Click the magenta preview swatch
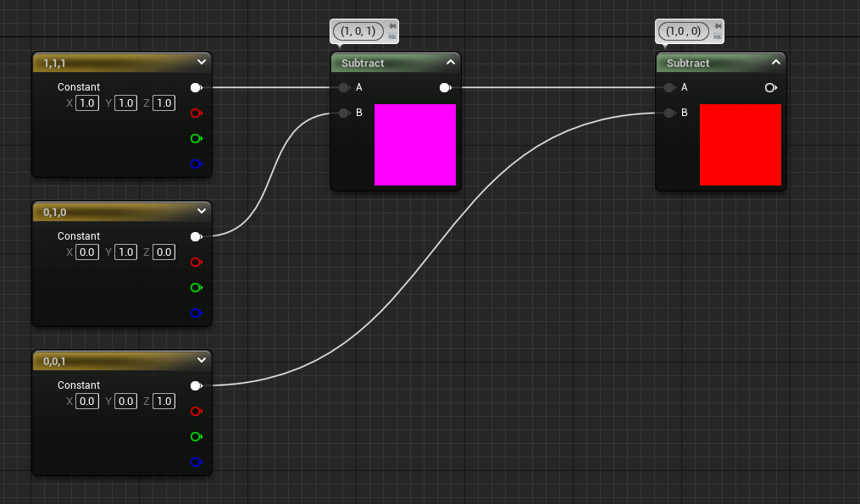The height and width of the screenshot is (504, 860). (414, 145)
